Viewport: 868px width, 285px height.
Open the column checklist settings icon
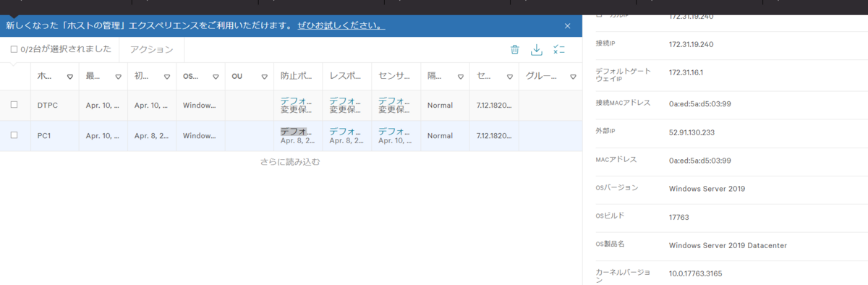(x=558, y=49)
